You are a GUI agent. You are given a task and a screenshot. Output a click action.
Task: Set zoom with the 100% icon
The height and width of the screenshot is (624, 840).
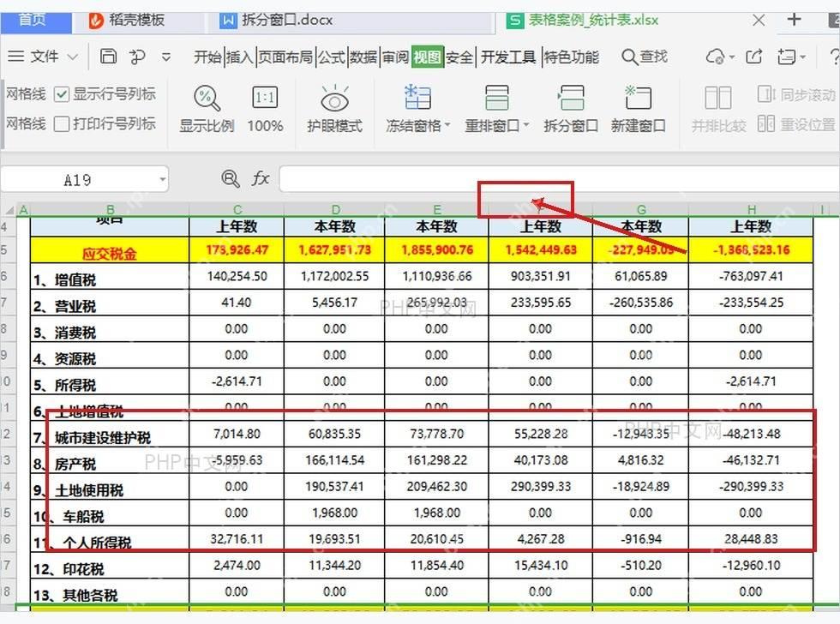(x=265, y=98)
